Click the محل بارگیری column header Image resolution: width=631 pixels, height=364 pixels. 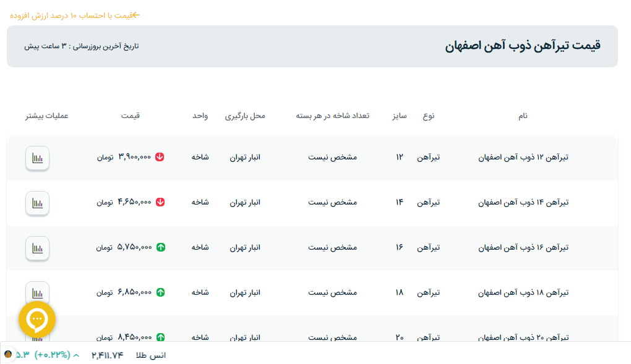[x=244, y=116]
